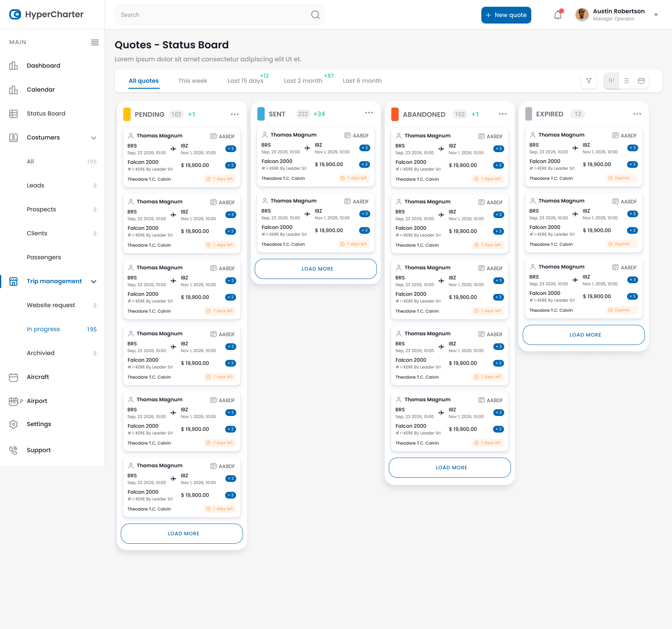Switch to board column view icon
This screenshot has height=629, width=672.
coord(612,81)
